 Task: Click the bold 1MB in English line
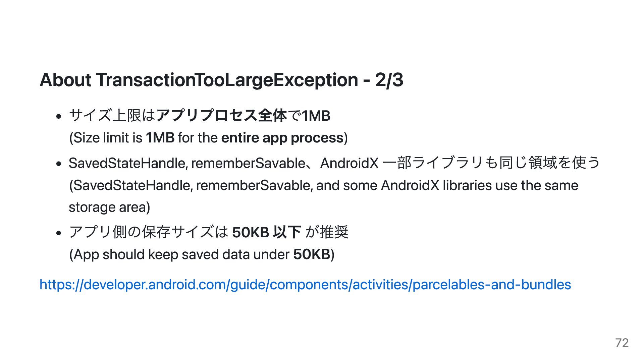[160, 138]
